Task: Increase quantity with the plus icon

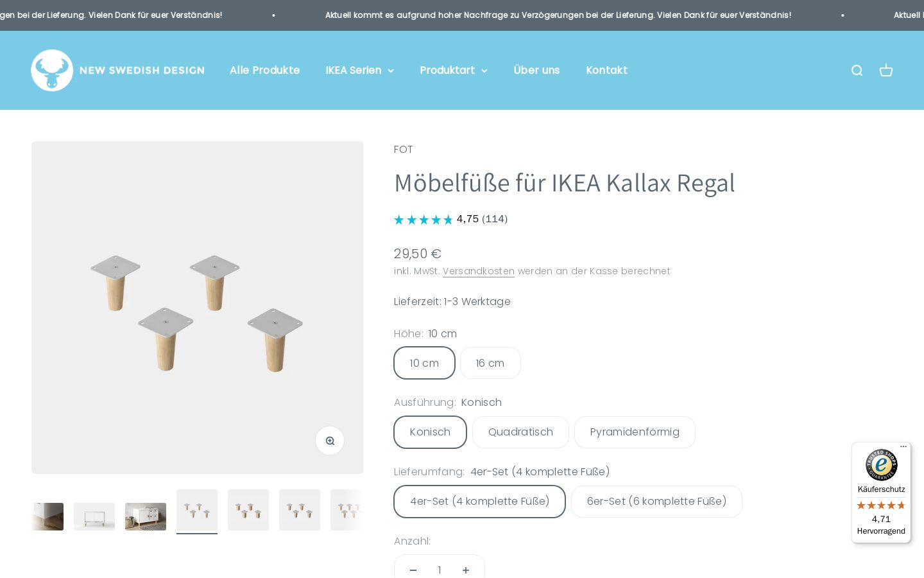Action: click(x=466, y=570)
